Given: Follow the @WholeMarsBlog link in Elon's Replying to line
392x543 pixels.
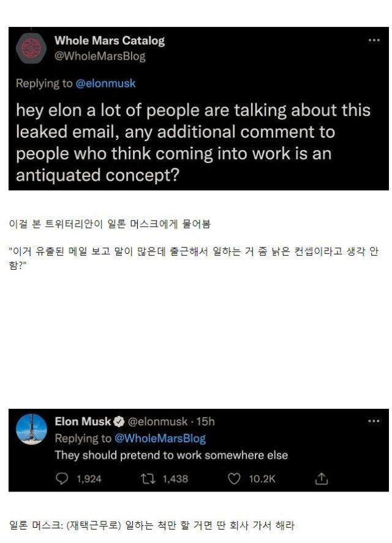Looking at the screenshot, I should coord(160,438).
